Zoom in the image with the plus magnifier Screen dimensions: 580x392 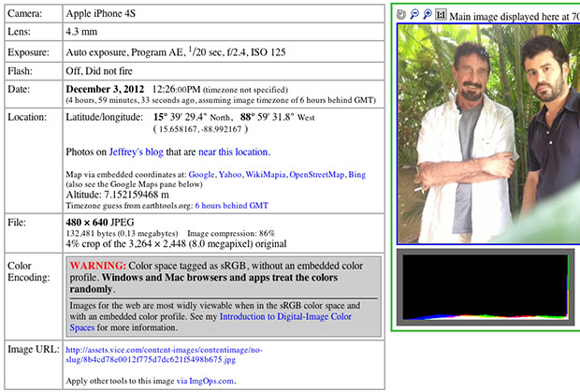point(428,14)
